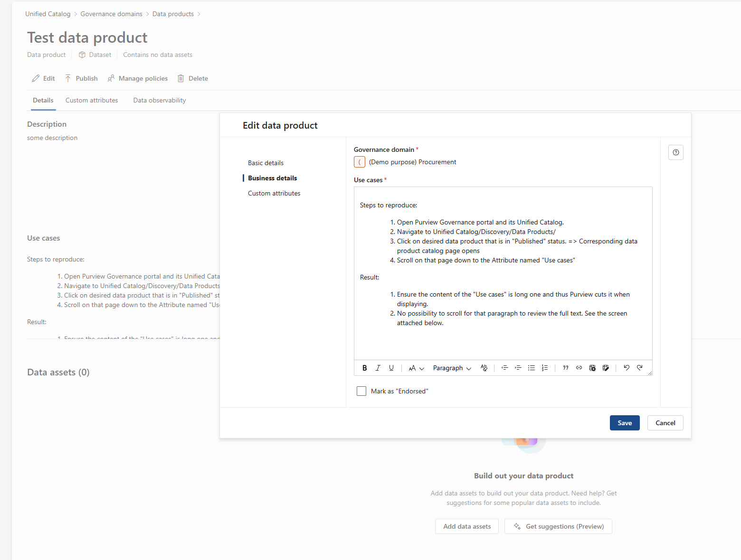The image size is (741, 560).
Task: Go to Custom attributes step in dialog
Action: [274, 193]
